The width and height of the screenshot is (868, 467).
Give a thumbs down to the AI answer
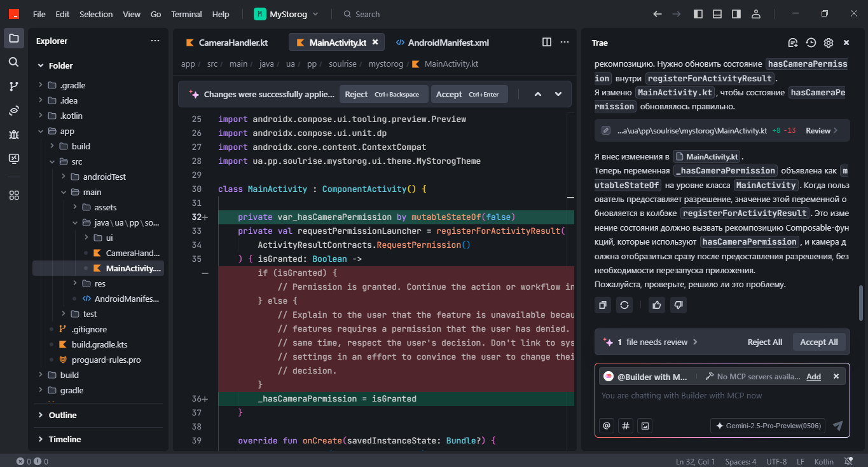coord(678,304)
